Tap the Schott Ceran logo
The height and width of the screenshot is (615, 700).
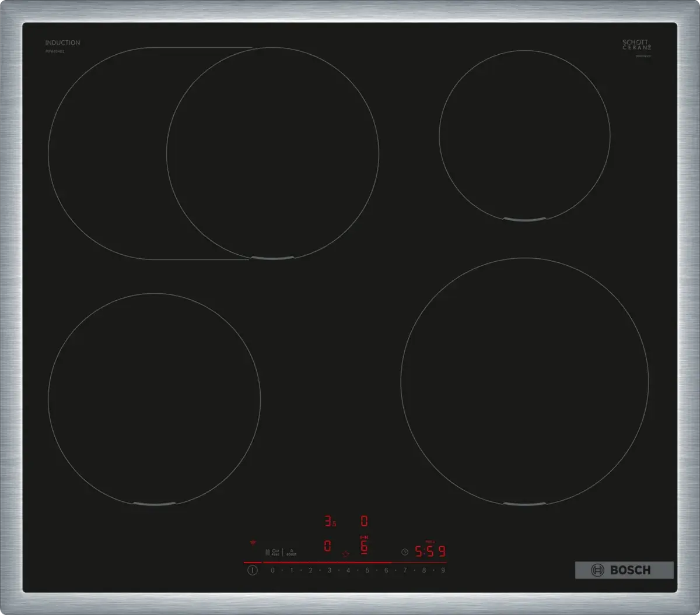coord(636,45)
